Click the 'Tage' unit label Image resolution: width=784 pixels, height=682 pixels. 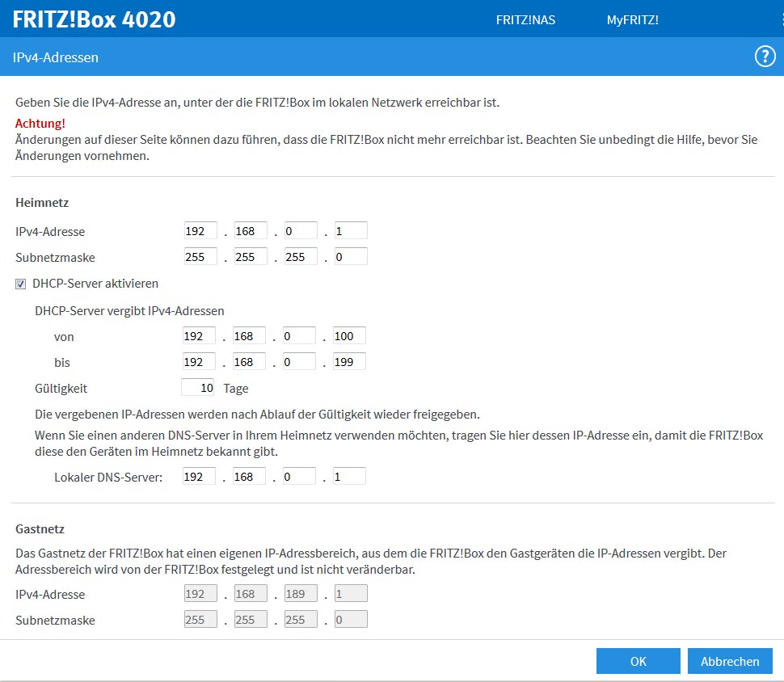tap(235, 389)
